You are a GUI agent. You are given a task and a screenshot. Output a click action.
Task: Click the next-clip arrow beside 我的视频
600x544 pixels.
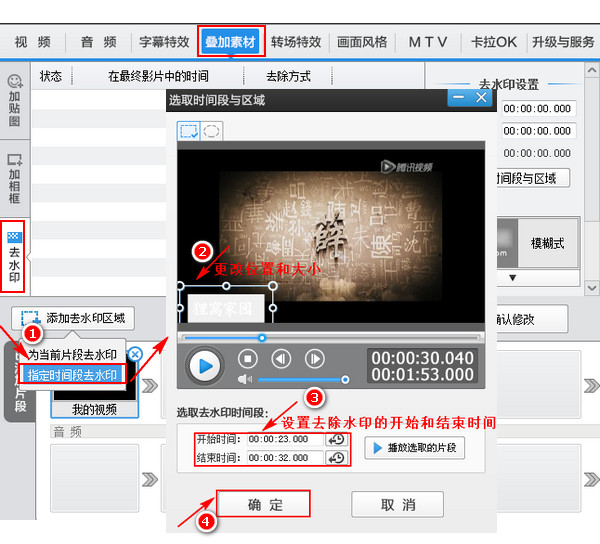coord(150,386)
